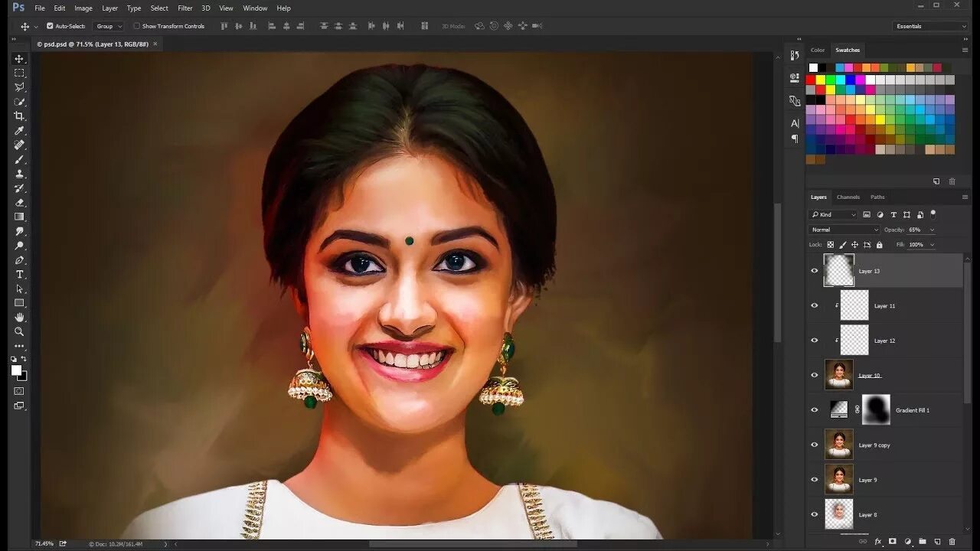The width and height of the screenshot is (980, 551).
Task: Select the Eraser tool
Action: tap(19, 203)
